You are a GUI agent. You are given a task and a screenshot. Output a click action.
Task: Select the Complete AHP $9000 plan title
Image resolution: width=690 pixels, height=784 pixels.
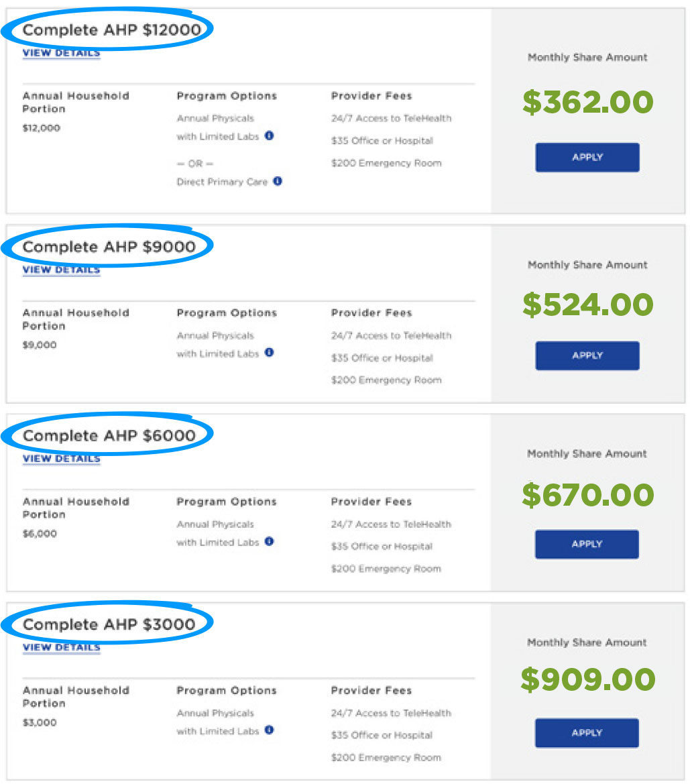pyautogui.click(x=109, y=247)
